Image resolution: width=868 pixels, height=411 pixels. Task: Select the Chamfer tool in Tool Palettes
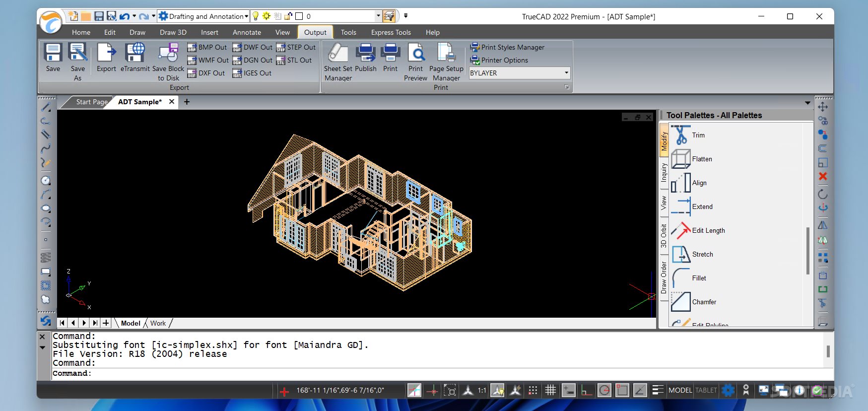click(694, 302)
